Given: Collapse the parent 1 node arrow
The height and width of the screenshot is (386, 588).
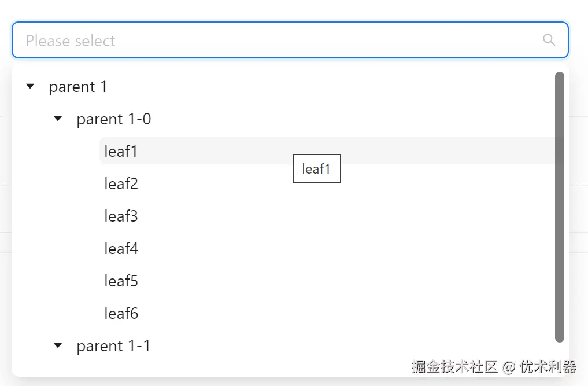Looking at the screenshot, I should click(30, 87).
